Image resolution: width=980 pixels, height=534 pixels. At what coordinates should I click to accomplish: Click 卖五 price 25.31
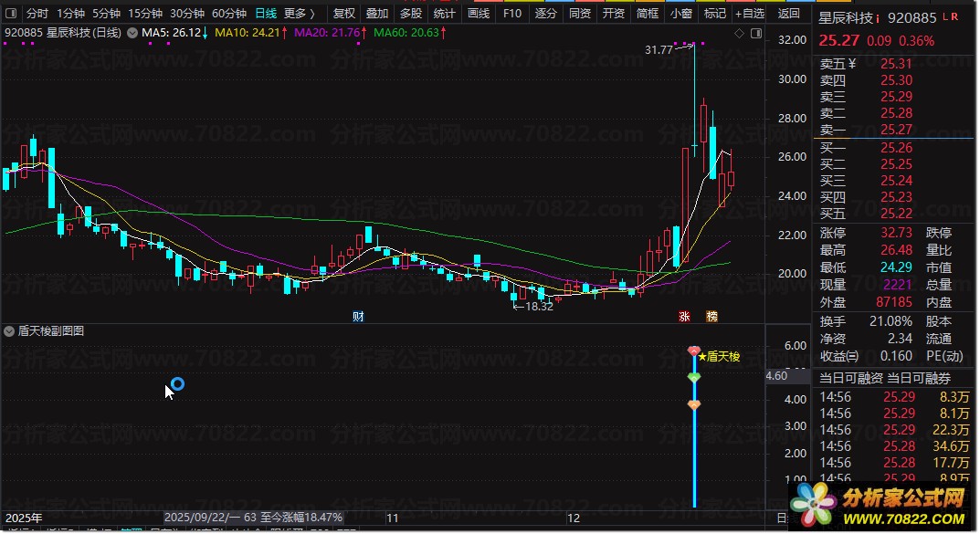click(896, 64)
